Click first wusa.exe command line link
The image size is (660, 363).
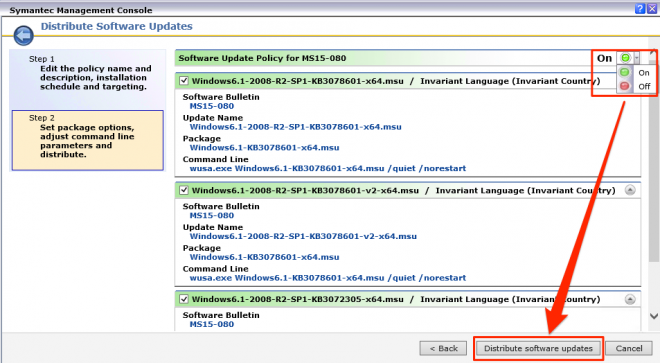327,168
